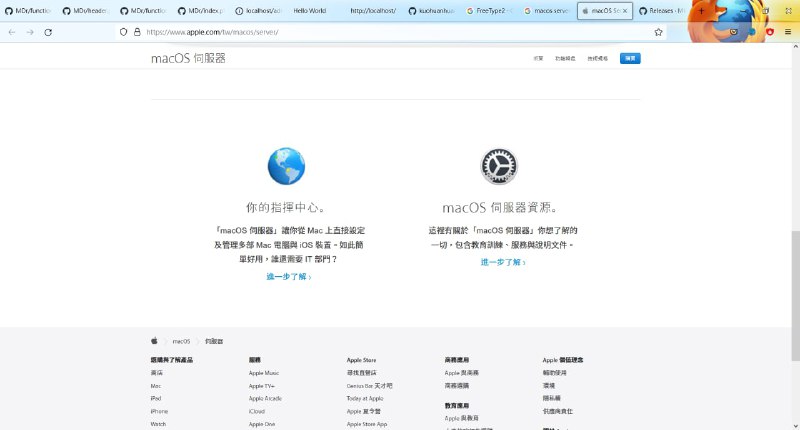800x430 pixels.
Task: Reload the current page
Action: (48, 32)
